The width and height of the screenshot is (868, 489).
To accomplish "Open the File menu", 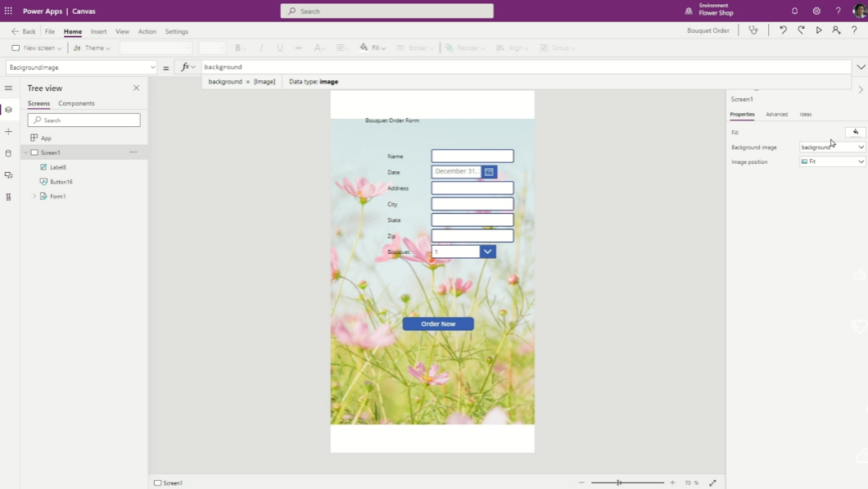I will click(x=50, y=32).
